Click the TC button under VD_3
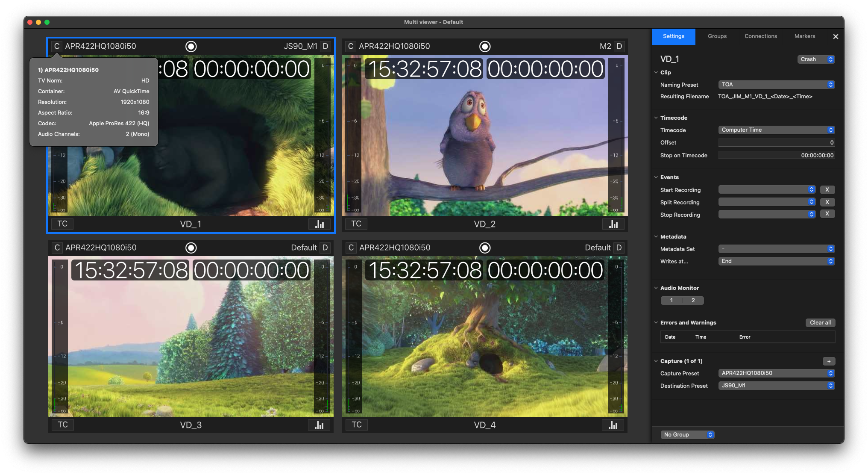868x475 pixels. tap(63, 425)
